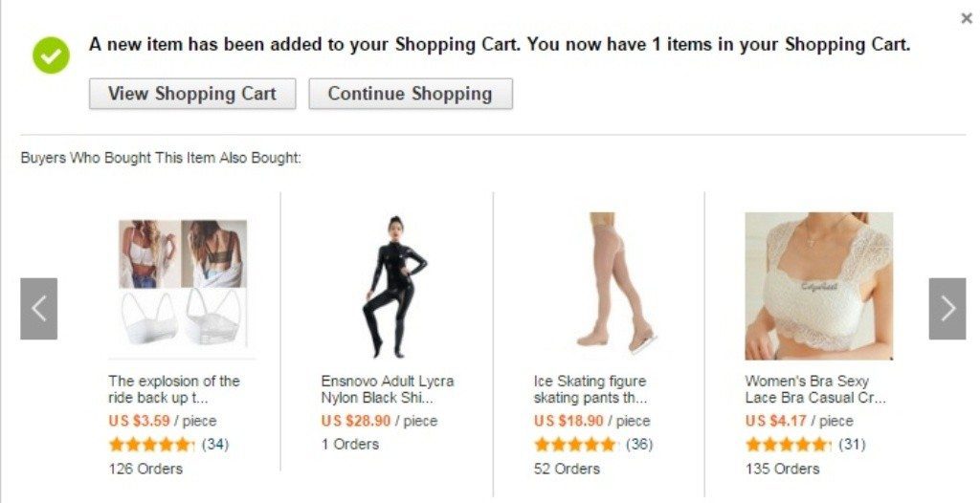Open "Ensnovo Adult Lycra Nylon Black" title link

click(x=387, y=389)
